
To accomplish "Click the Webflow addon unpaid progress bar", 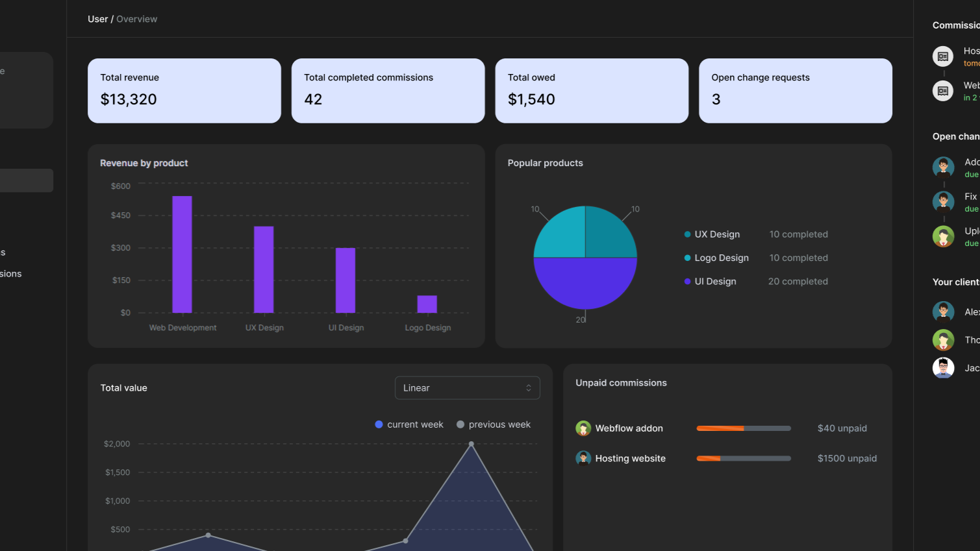I will pos(743,428).
